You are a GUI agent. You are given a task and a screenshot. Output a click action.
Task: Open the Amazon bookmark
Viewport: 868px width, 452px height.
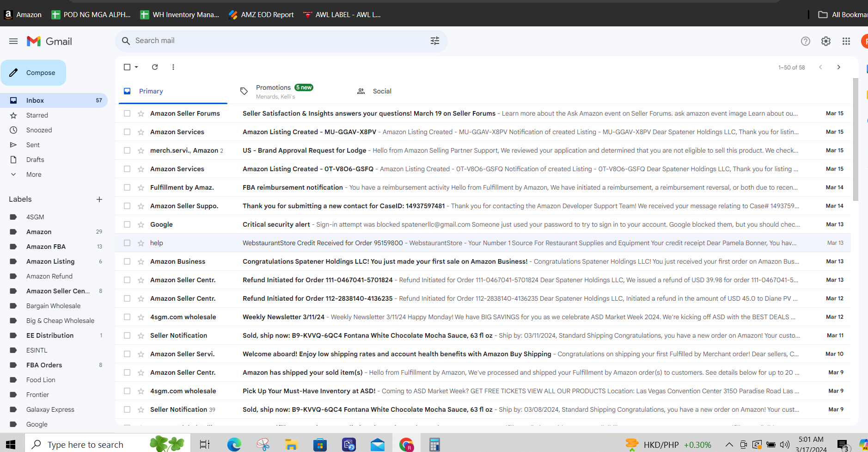point(23,14)
